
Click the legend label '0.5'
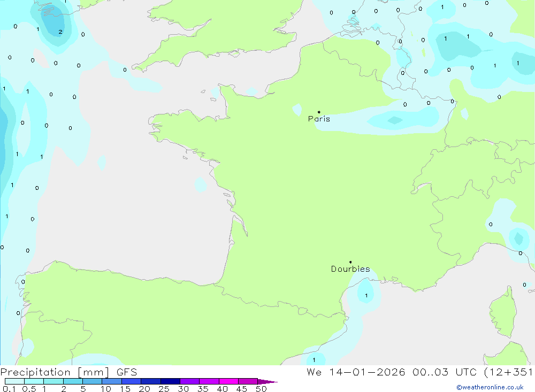(29, 389)
